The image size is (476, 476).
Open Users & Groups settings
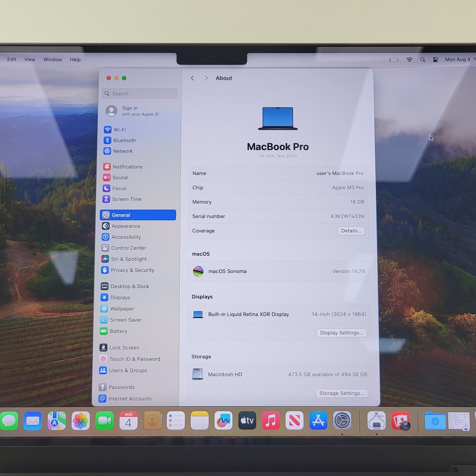[123, 370]
